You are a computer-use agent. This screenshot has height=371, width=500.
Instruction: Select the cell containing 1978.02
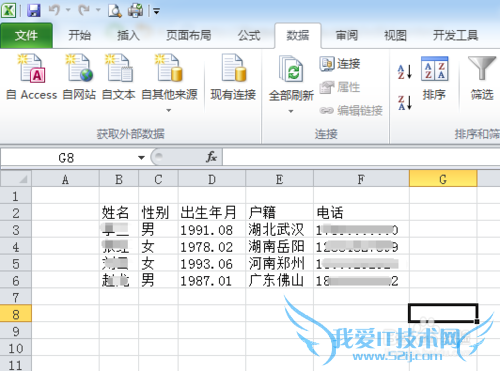pos(212,247)
